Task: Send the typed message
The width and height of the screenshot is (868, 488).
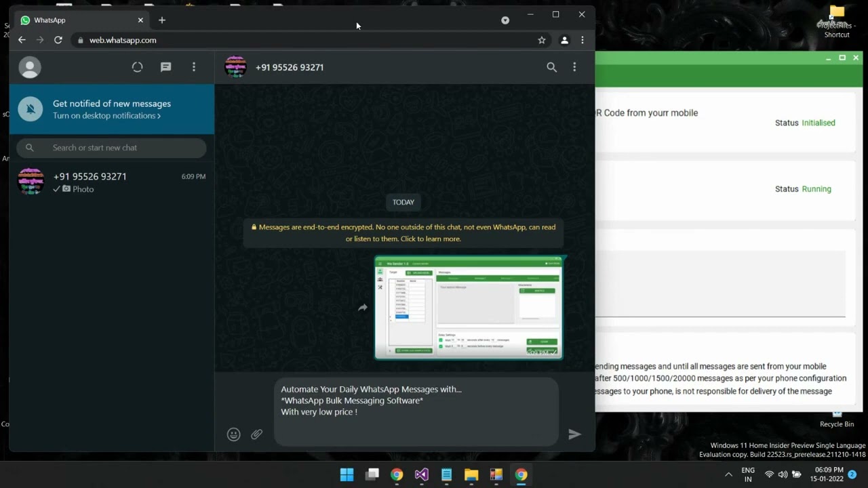Action: (x=574, y=434)
